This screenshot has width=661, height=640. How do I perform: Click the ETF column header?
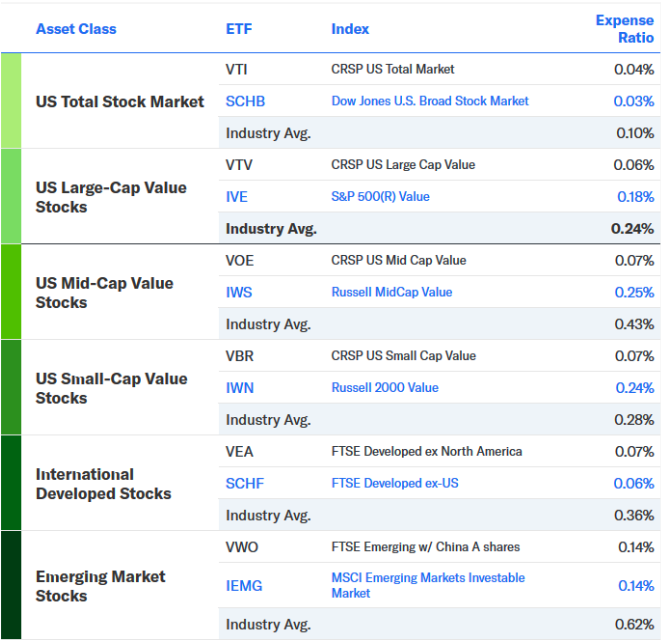(x=239, y=29)
